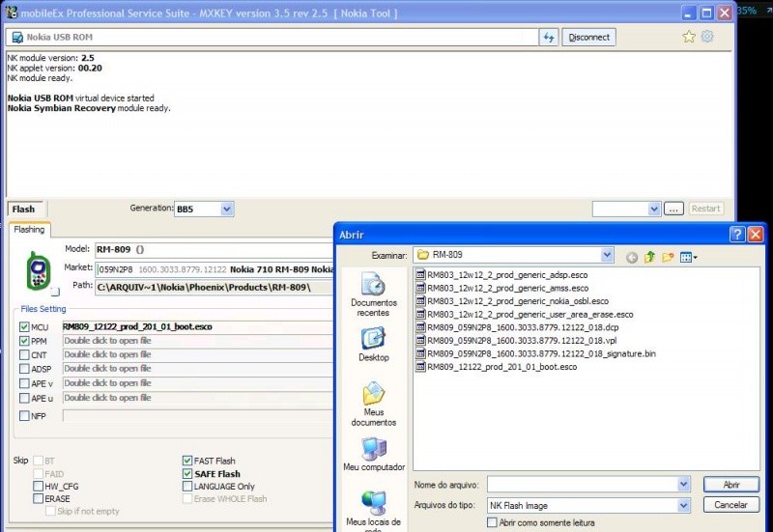Open Meus locais de rede shortcut
This screenshot has height=532, width=773.
tap(374, 512)
